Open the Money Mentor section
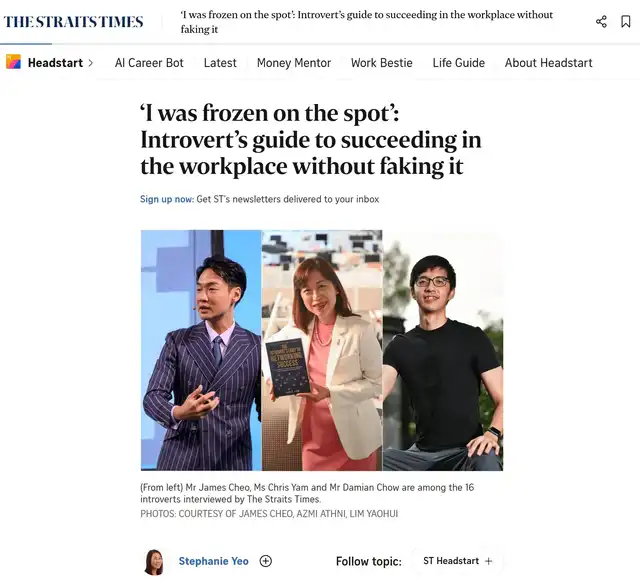This screenshot has height=583, width=640. click(x=293, y=63)
